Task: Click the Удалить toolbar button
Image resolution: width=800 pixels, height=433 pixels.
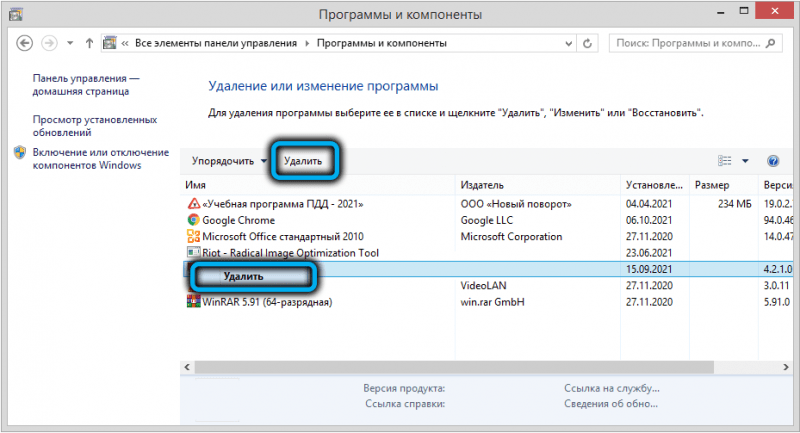Action: tap(303, 161)
